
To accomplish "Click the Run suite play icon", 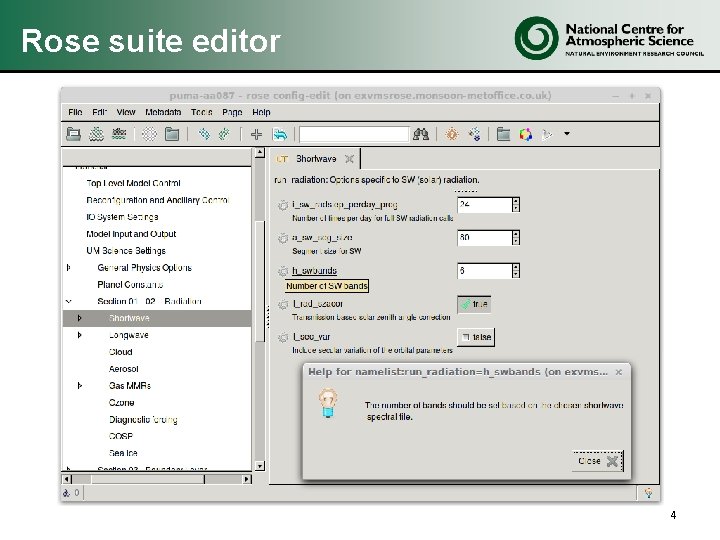I will 547,134.
